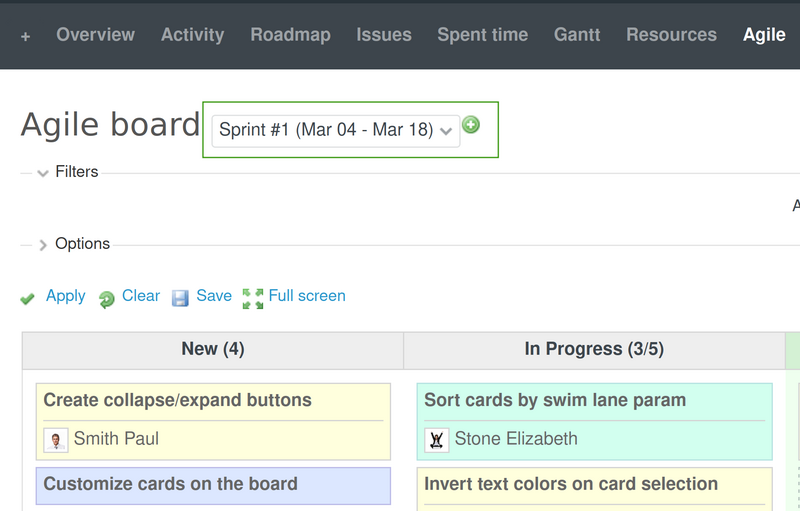This screenshot has height=511, width=800.
Task: Click the Save floppy disk icon
Action: (180, 298)
